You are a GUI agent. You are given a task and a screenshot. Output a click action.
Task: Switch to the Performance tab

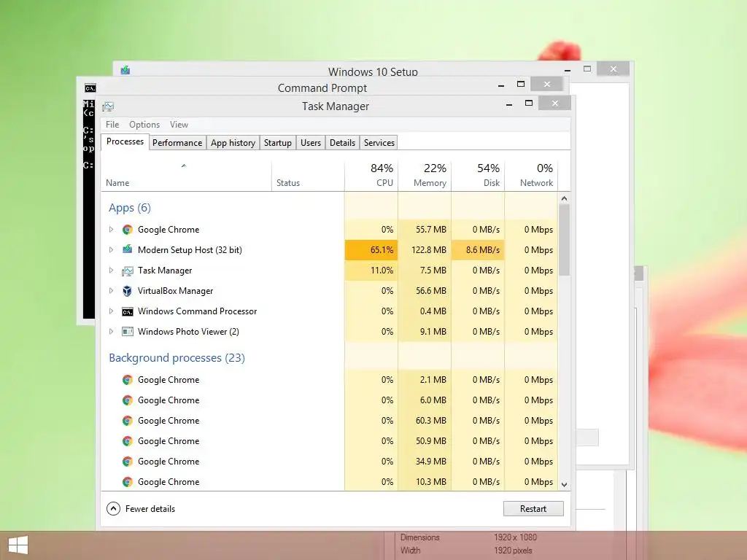(x=177, y=143)
